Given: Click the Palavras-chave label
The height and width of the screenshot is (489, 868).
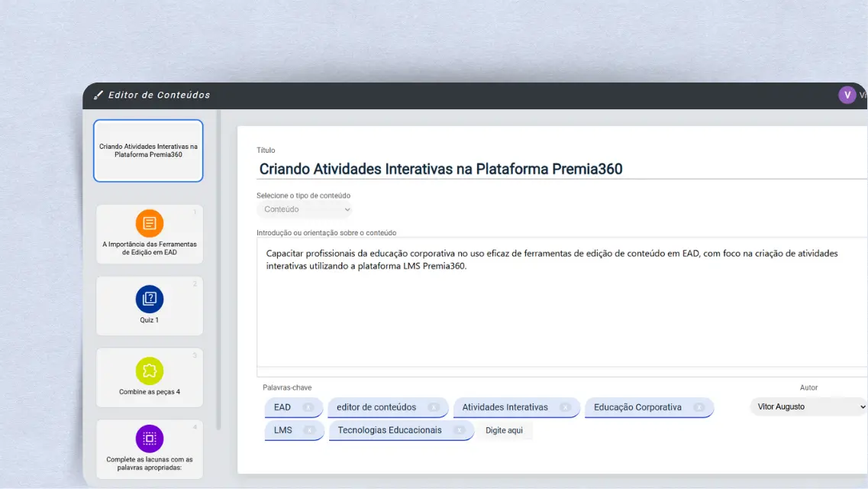Looking at the screenshot, I should coord(287,387).
